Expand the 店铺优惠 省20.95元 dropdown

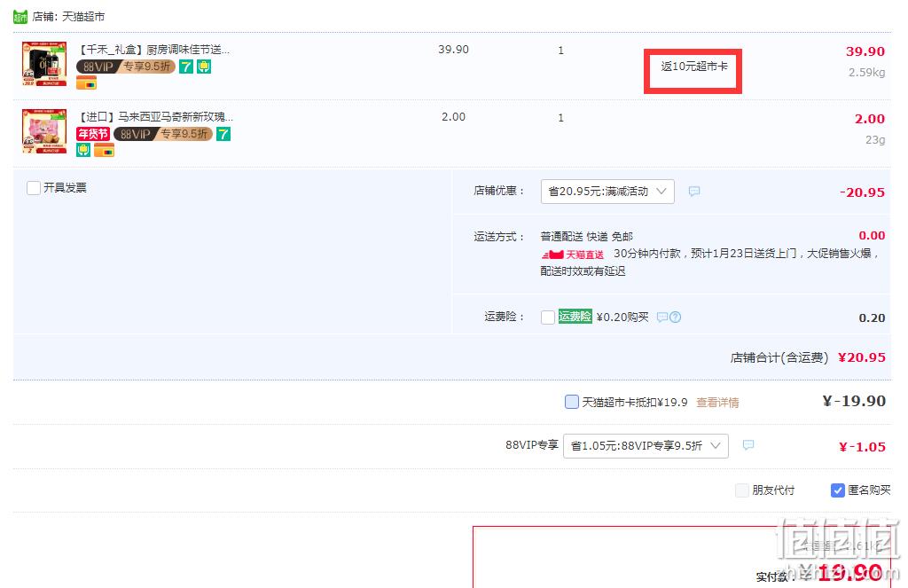[x=607, y=192]
